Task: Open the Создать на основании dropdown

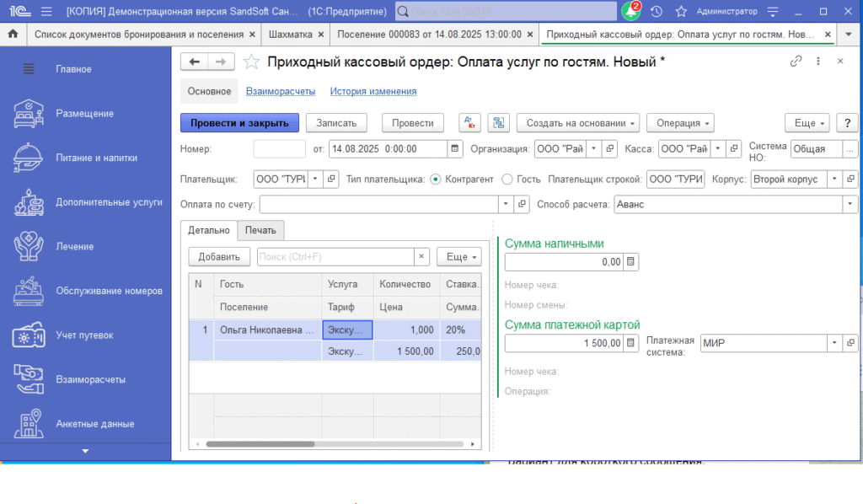Action: [578, 122]
